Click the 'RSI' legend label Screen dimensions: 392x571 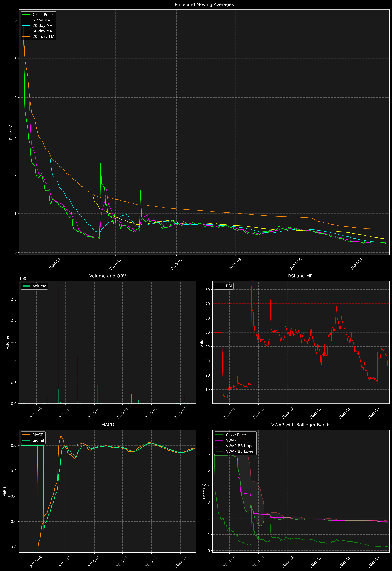[229, 286]
